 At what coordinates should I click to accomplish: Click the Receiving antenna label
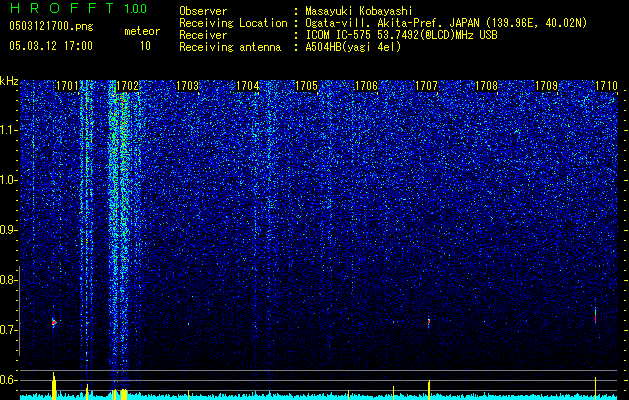point(230,47)
